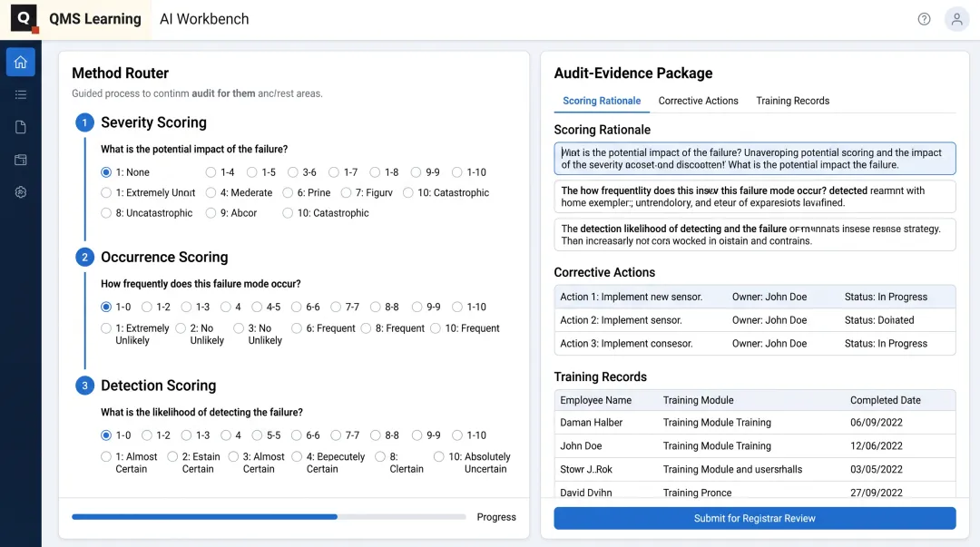The height and width of the screenshot is (547, 980).
Task: Open the list view sidebar icon
Action: point(21,94)
